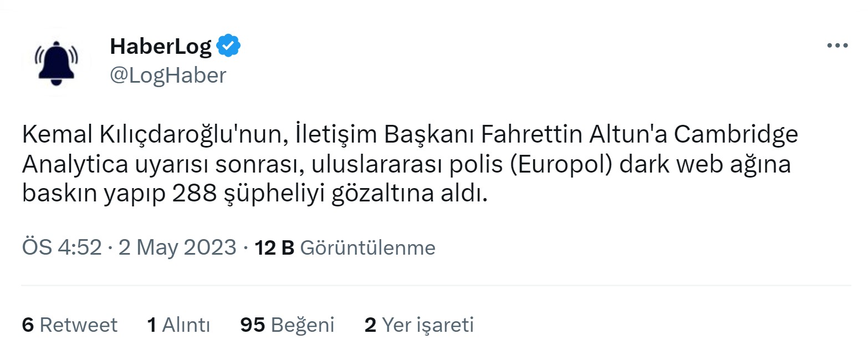Click the ÖS 4:52 timestamp

coord(62,247)
